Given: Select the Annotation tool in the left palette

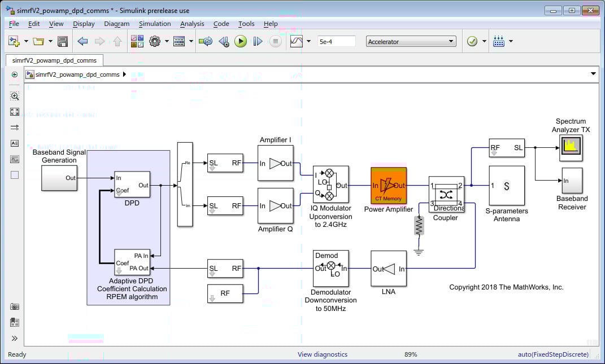Looking at the screenshot, I should pyautogui.click(x=14, y=143).
